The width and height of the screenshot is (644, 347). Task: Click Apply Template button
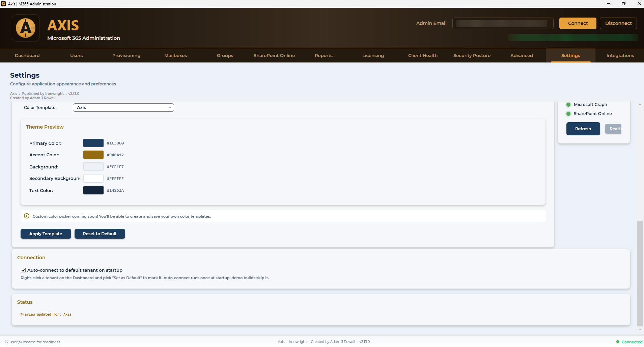click(46, 234)
